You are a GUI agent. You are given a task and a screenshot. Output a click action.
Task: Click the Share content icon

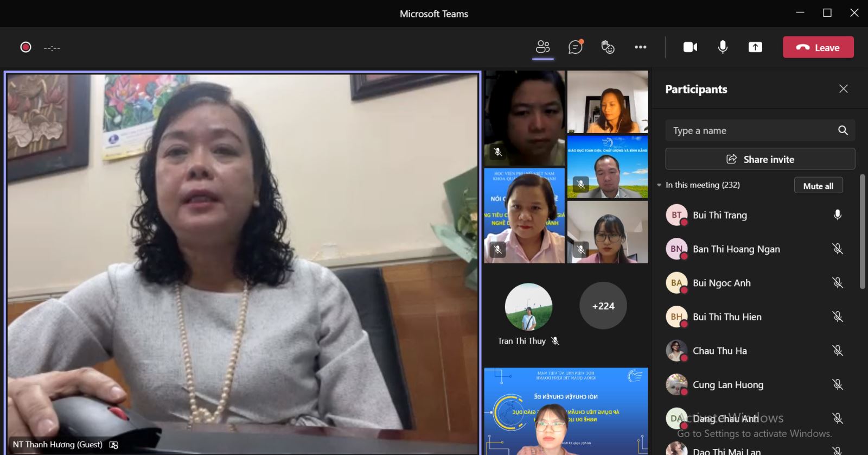tap(755, 47)
